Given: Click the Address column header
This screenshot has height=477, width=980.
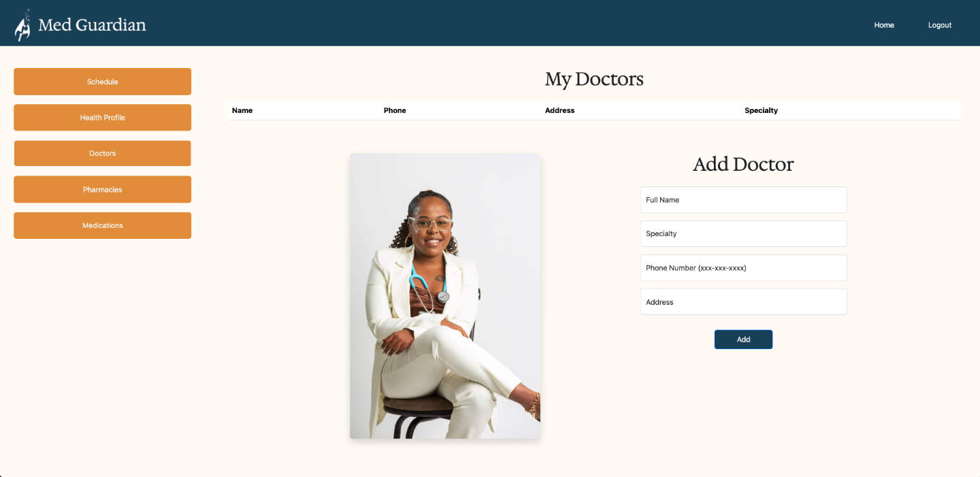Looking at the screenshot, I should point(559,110).
